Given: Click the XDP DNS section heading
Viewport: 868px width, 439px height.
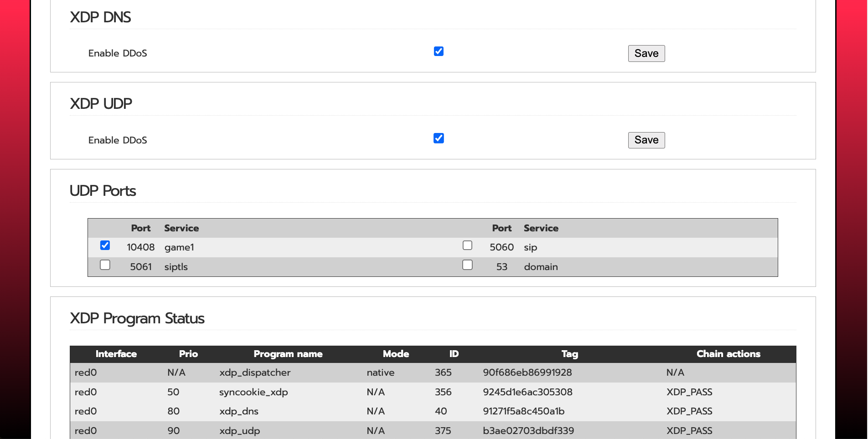Looking at the screenshot, I should pyautogui.click(x=100, y=17).
